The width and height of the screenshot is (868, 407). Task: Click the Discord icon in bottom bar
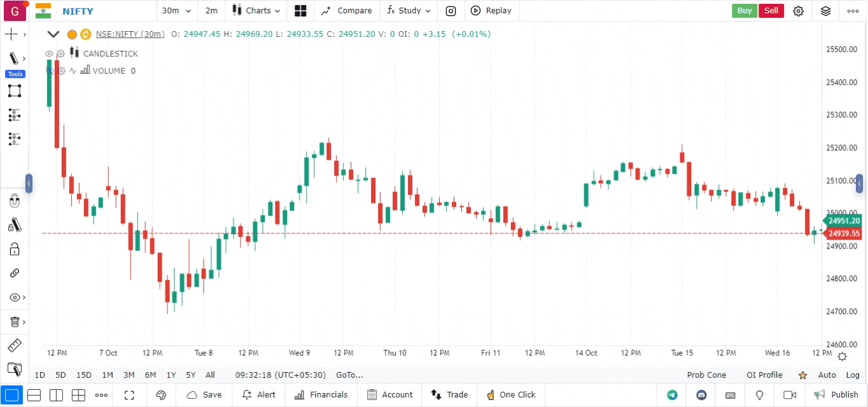pyautogui.click(x=702, y=395)
